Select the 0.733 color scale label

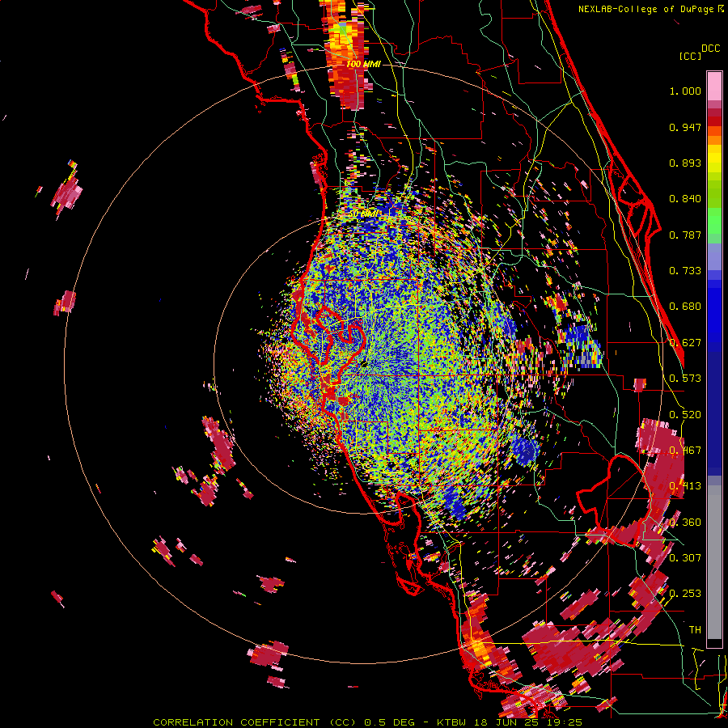pyautogui.click(x=685, y=271)
